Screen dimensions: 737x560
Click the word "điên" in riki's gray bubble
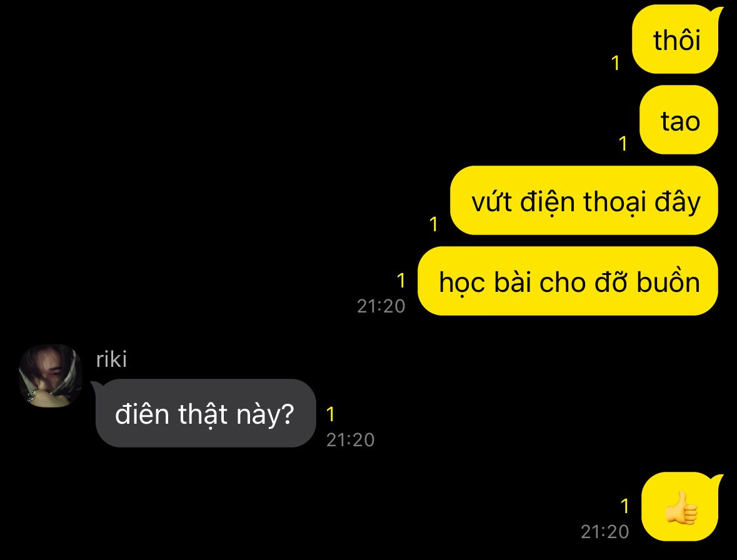click(x=142, y=414)
